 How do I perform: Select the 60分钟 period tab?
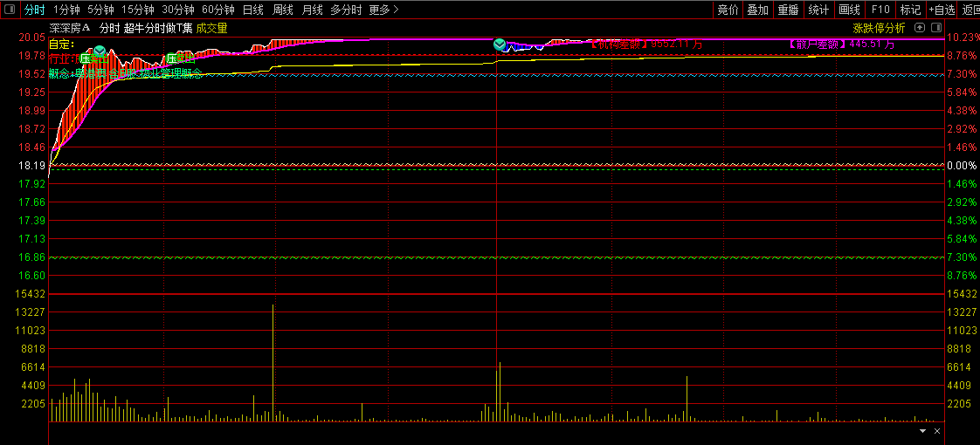point(217,10)
